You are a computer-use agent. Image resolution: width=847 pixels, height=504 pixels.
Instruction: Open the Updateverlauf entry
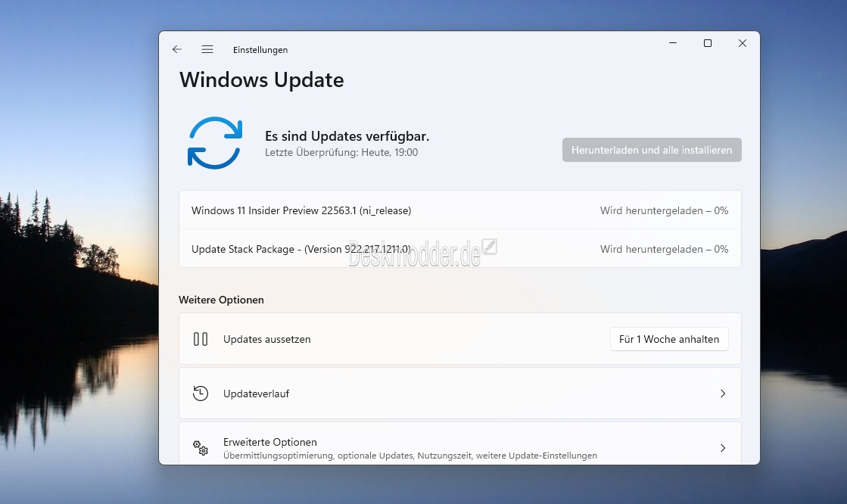pyautogui.click(x=459, y=394)
